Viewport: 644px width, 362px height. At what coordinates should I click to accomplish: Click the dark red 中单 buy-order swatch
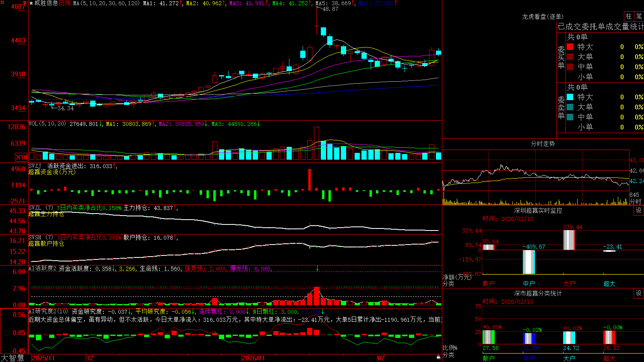pos(570,67)
